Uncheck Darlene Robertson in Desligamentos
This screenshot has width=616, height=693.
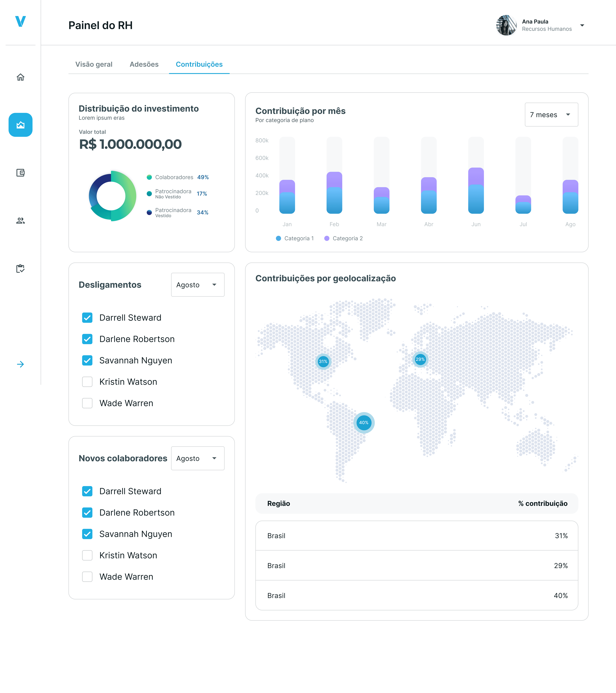pos(87,339)
